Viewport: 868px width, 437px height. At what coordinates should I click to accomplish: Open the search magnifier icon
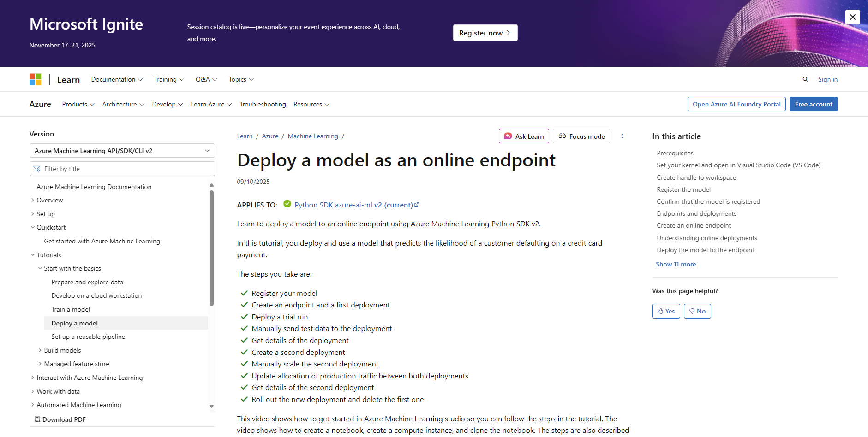tap(805, 79)
